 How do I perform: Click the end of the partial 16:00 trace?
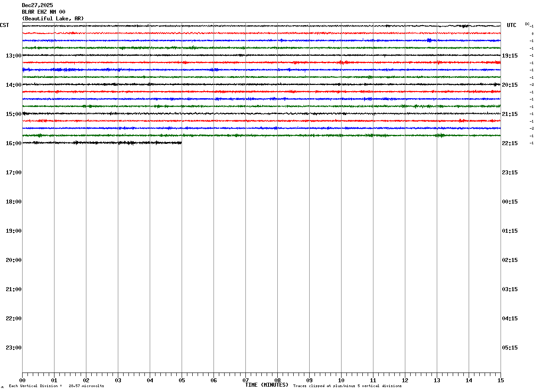(181, 142)
